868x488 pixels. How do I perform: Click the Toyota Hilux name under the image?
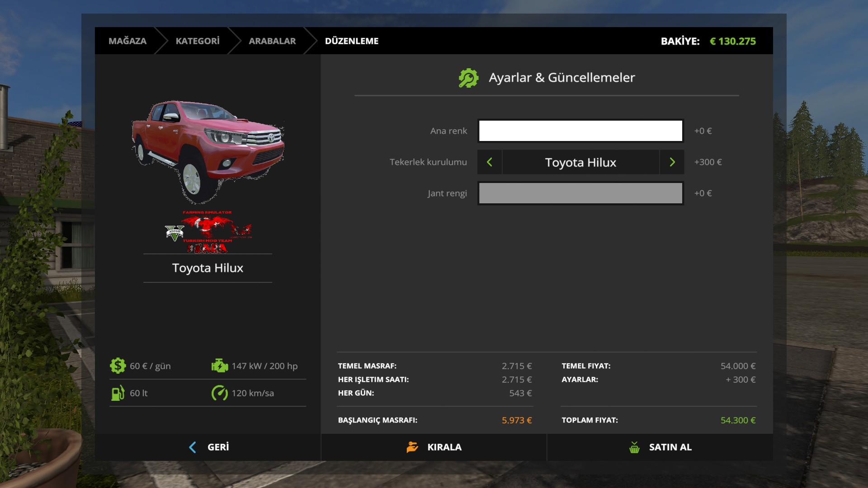[x=208, y=268]
